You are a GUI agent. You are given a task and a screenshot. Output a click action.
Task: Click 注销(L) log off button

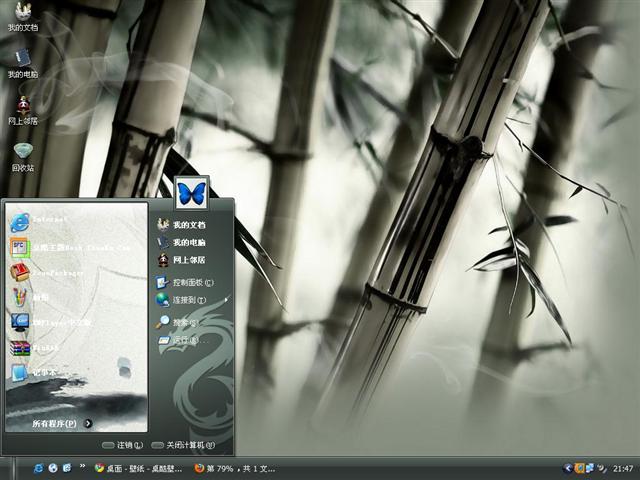click(122, 445)
